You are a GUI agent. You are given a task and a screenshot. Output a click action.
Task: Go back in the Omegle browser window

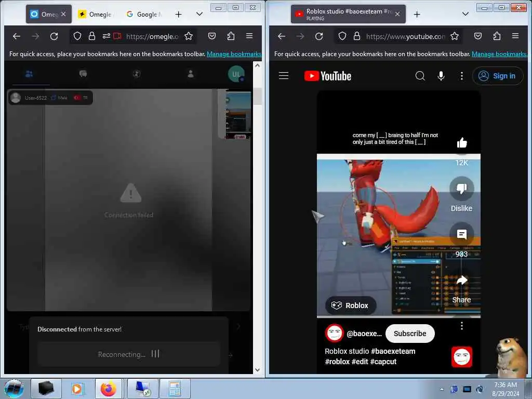[17, 36]
